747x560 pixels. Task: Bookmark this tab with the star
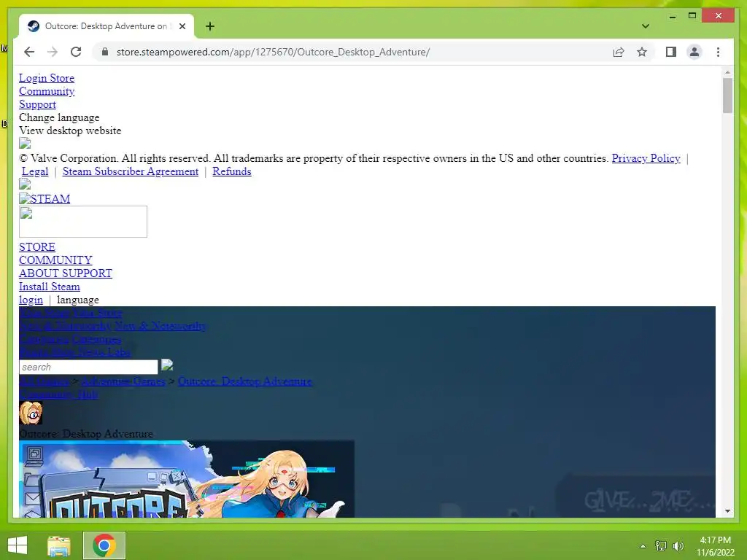642,52
